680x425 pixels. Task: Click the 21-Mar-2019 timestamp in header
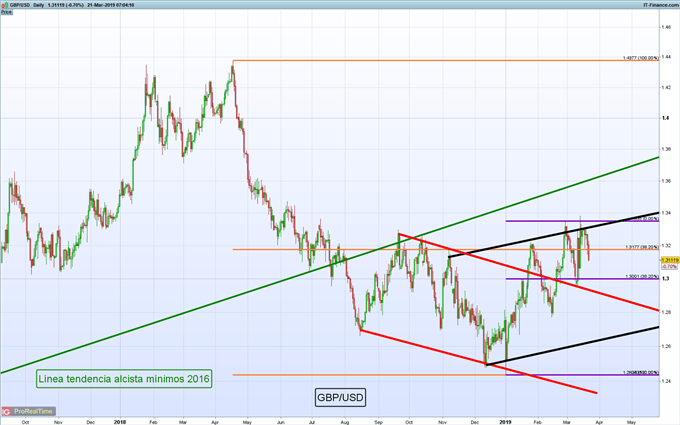[x=110, y=5]
